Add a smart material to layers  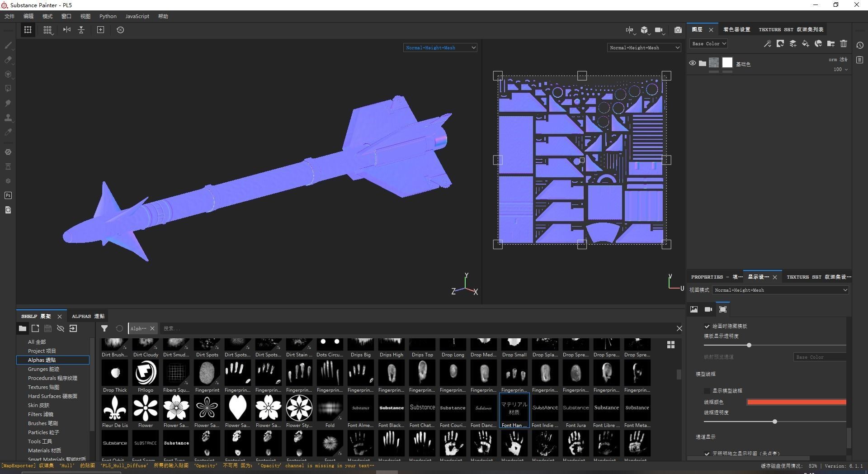tap(818, 43)
